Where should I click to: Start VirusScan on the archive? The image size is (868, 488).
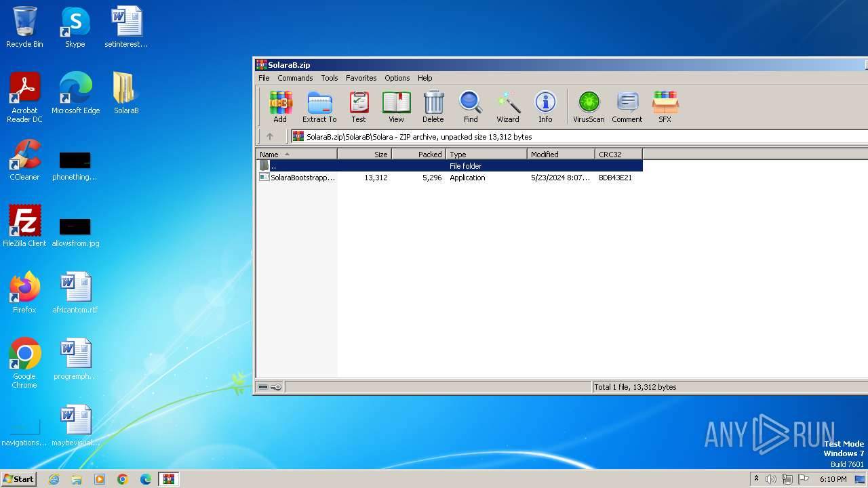tap(589, 107)
